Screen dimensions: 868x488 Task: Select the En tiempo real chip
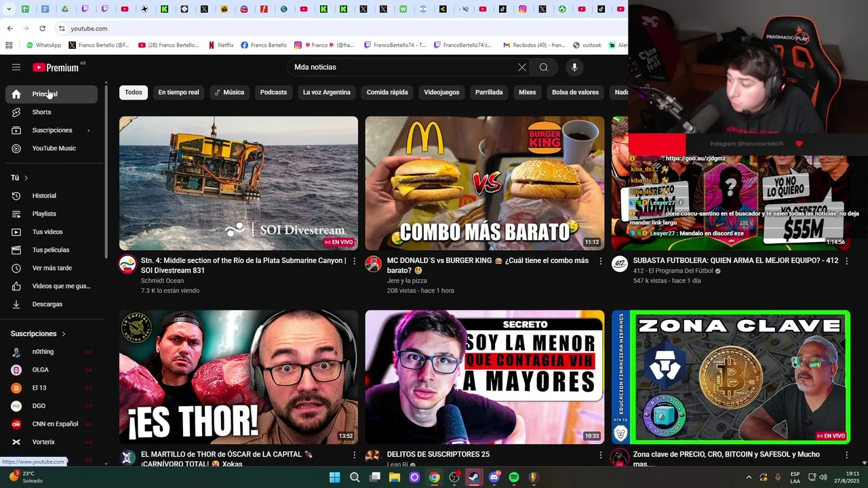click(x=178, y=92)
